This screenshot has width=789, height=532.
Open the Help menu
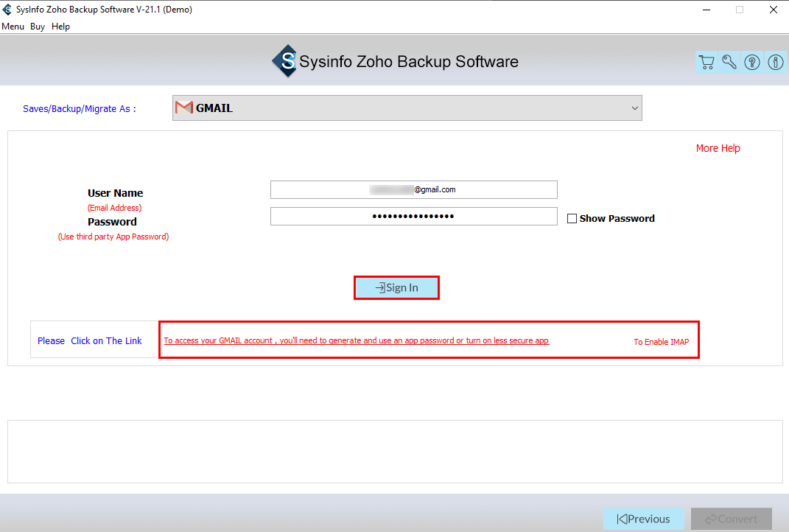point(60,27)
